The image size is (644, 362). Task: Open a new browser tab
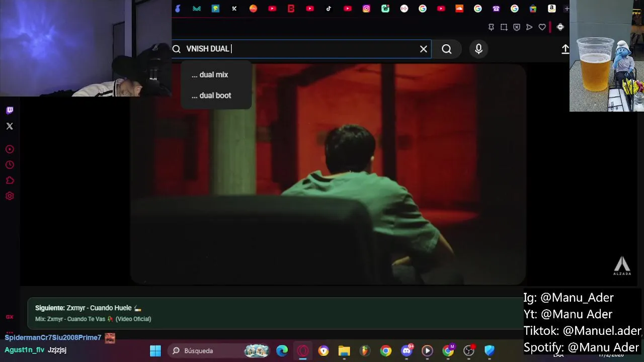pyautogui.click(x=567, y=9)
